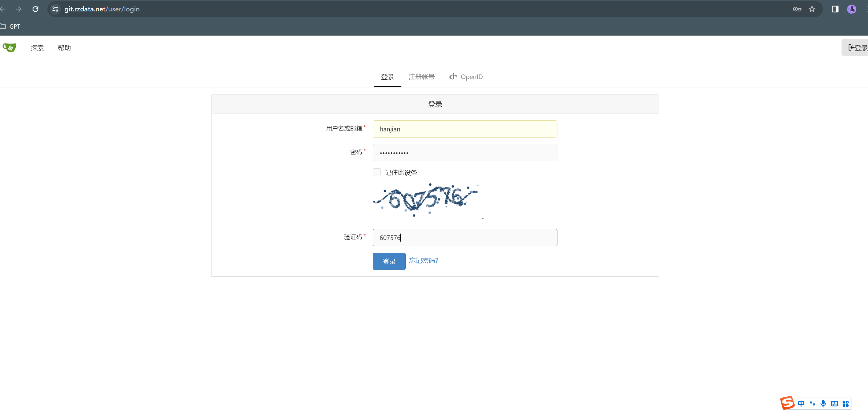Click the 忘记密码? link
This screenshot has width=868, height=413.
pyautogui.click(x=424, y=260)
